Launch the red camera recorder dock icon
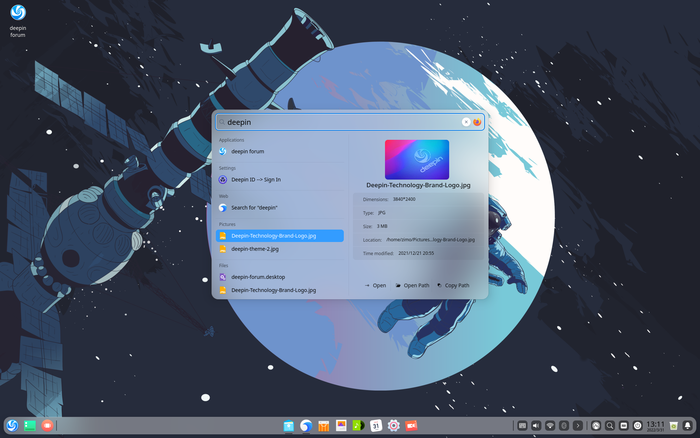700x438 pixels. tap(411, 425)
